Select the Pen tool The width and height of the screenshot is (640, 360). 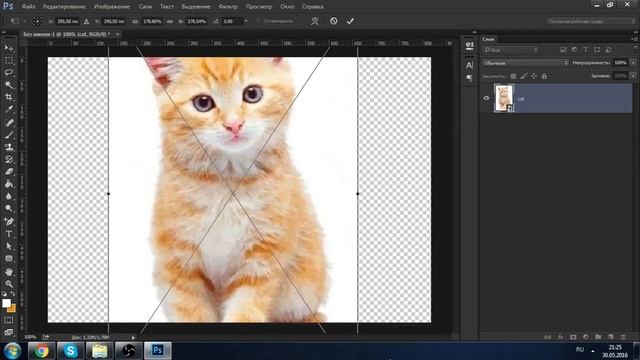(x=9, y=222)
